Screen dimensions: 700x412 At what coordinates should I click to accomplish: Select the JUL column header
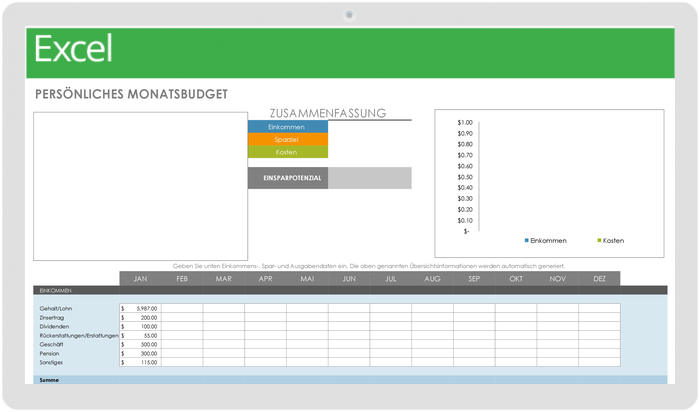391,279
